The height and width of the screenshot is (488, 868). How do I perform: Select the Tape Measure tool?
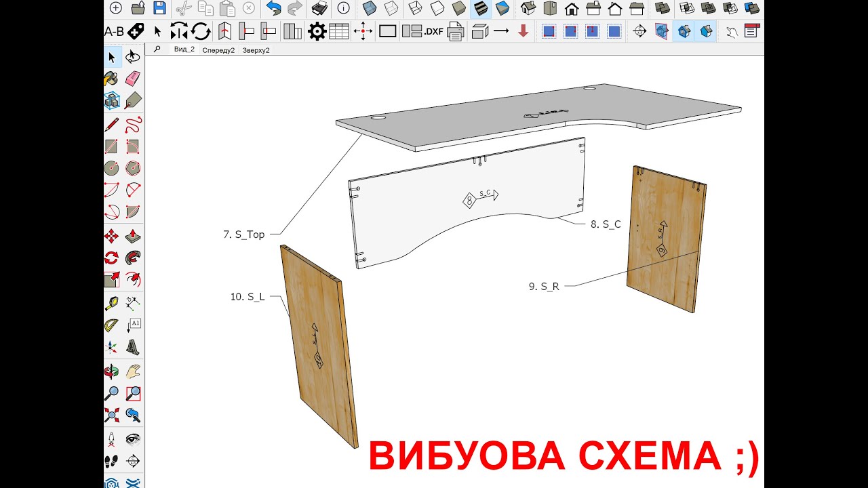tap(112, 304)
